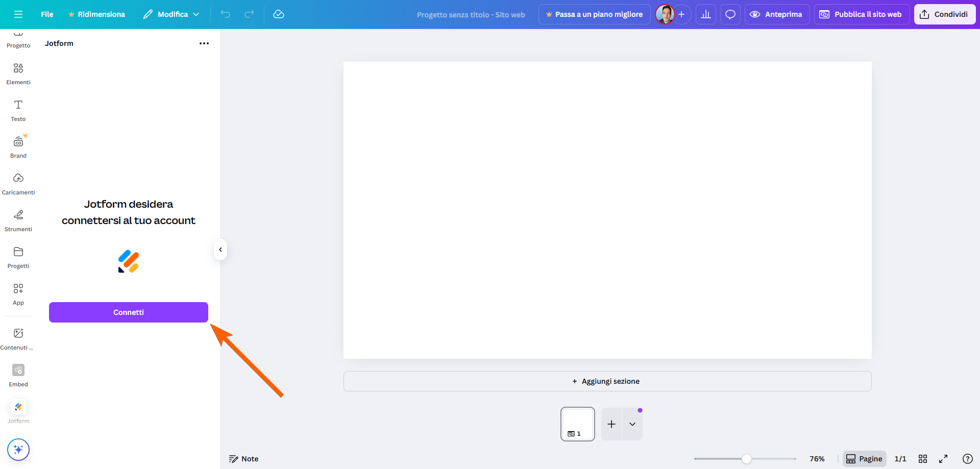Open the Ridimensiona resize option
Image resolution: width=980 pixels, height=469 pixels.
96,14
